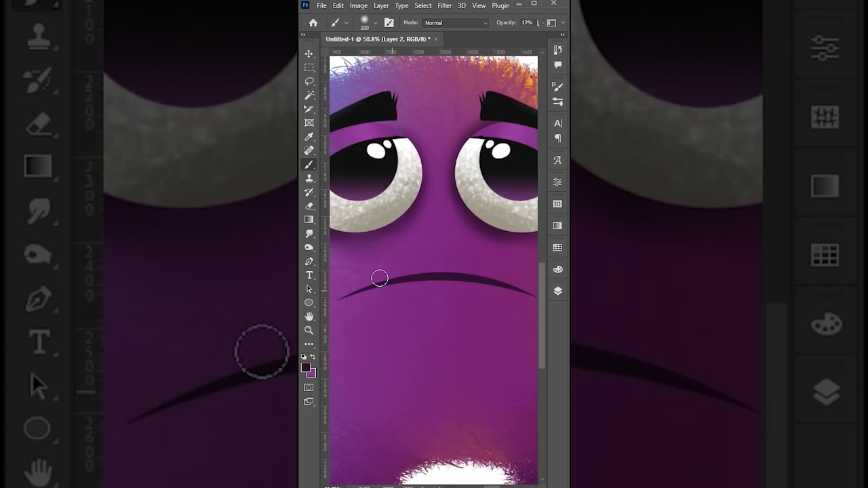The height and width of the screenshot is (488, 868).
Task: Select the Clone Stamp tool
Action: point(309,178)
